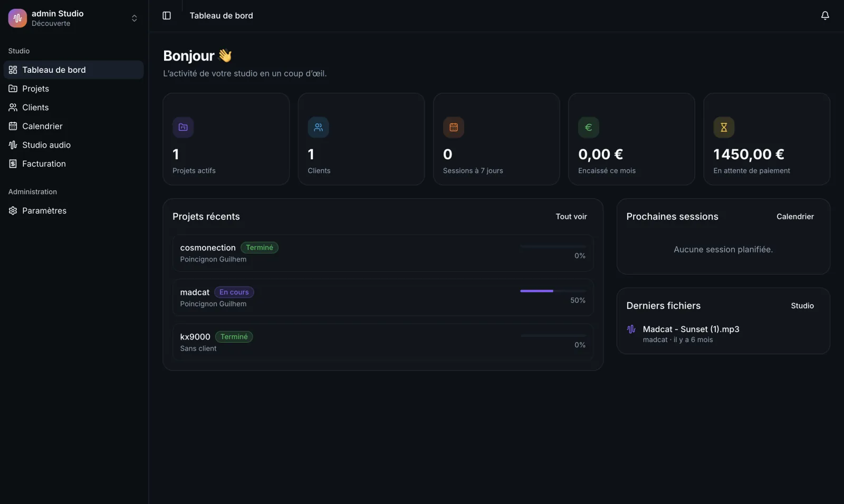Open Studio audio in sidebar
Screen dimensions: 844x504
pyautogui.click(x=73, y=145)
